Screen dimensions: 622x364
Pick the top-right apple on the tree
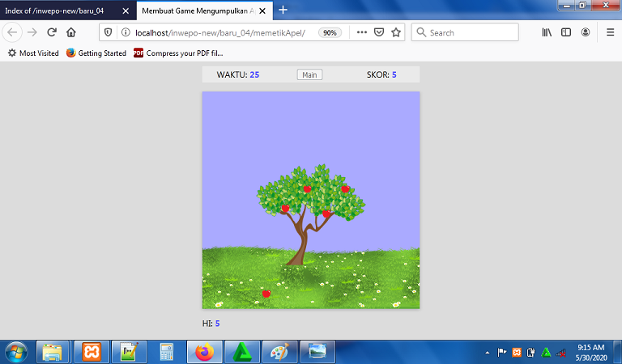click(x=345, y=189)
